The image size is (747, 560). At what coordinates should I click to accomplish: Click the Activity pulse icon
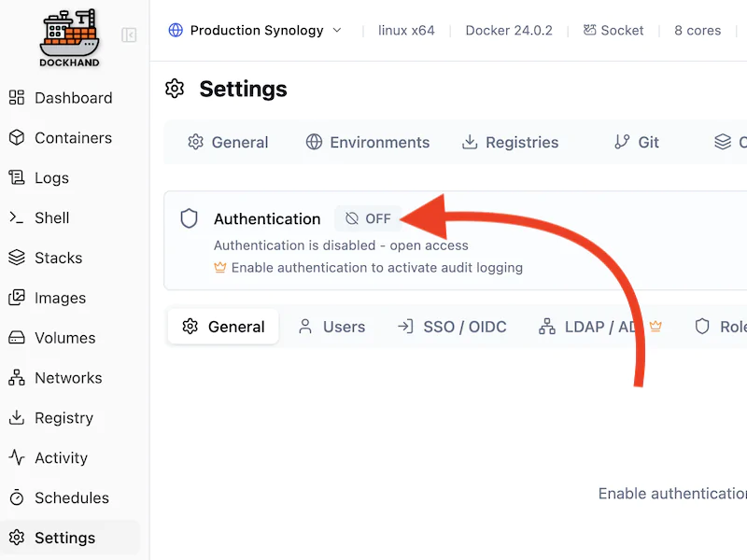[x=17, y=457]
